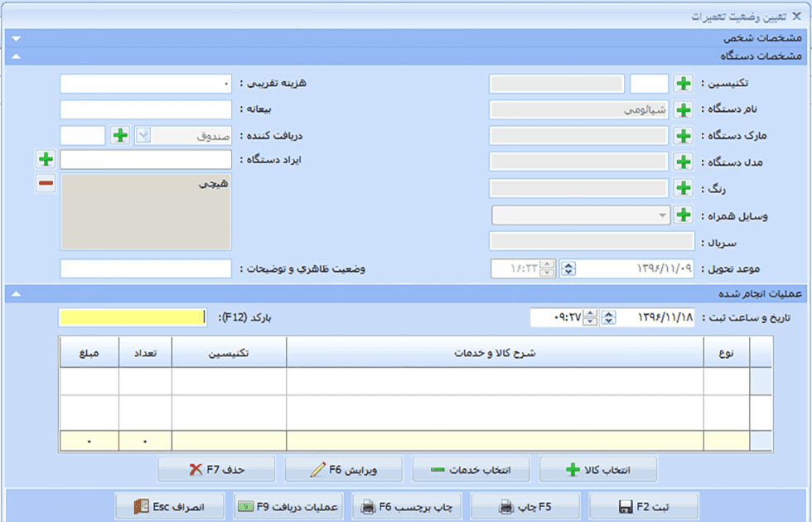812x522 pixels.
Task: Open the دریافت کننده صندوق dropdown
Action: [x=143, y=136]
